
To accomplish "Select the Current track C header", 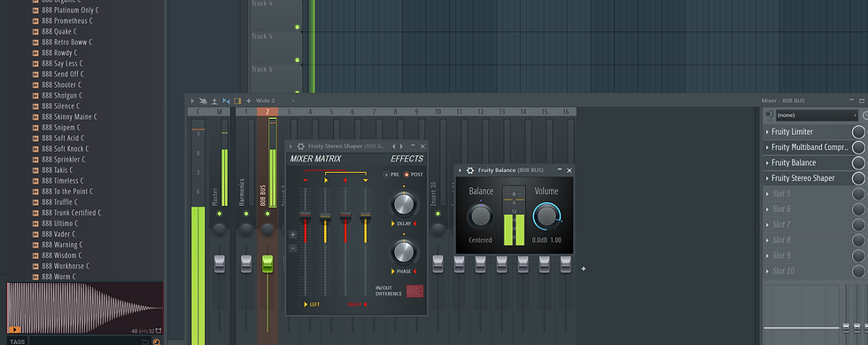I will (x=198, y=112).
